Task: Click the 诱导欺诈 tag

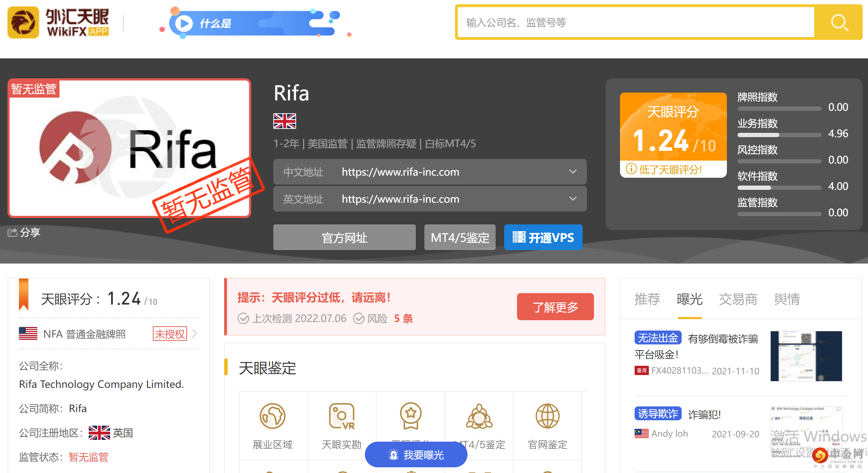Action: click(x=658, y=414)
